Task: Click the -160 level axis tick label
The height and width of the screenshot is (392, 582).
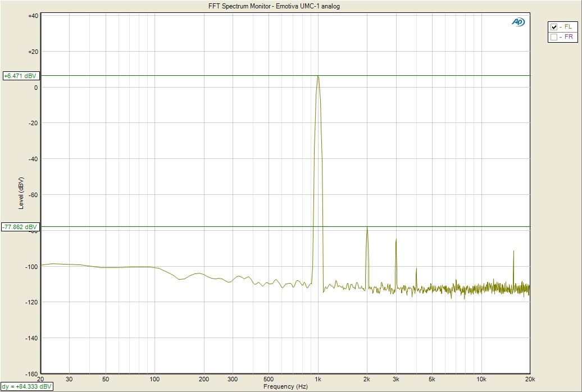Action: tap(31, 373)
